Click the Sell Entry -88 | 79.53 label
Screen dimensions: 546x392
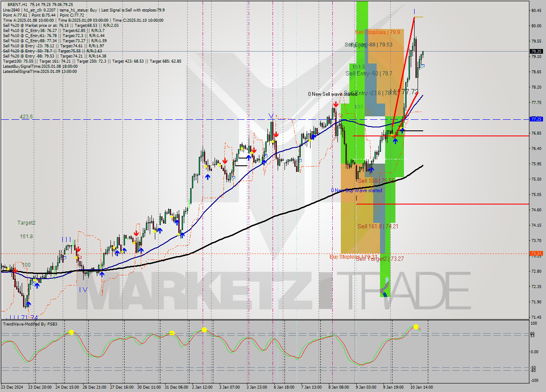click(369, 44)
